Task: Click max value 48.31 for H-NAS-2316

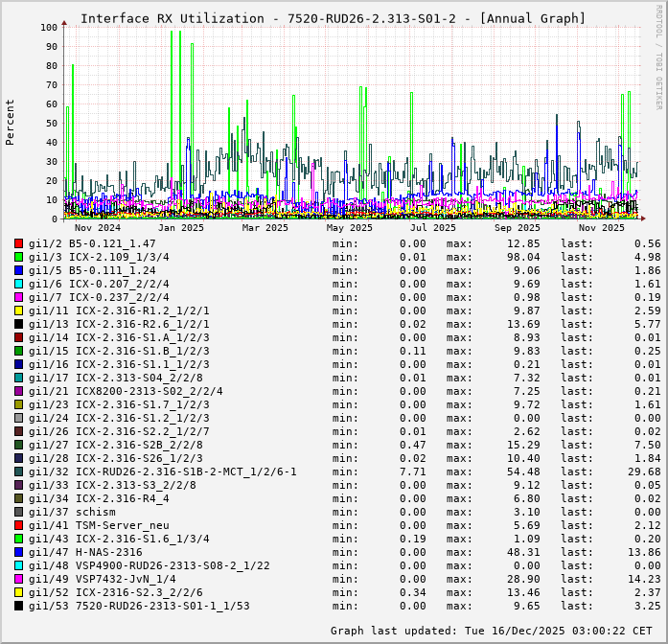Action: click(523, 552)
